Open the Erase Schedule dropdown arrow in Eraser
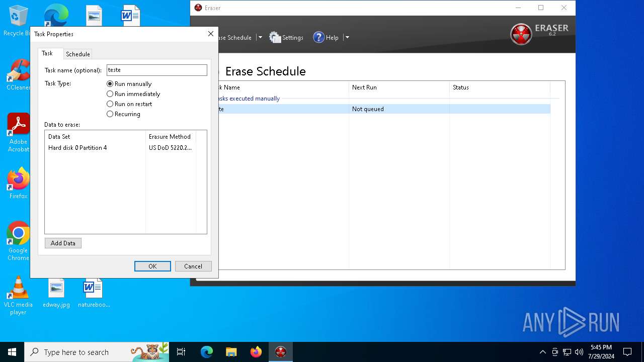 260,37
